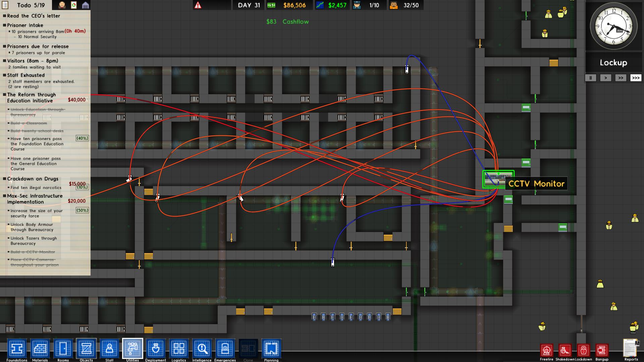
Task: Click the $83 Cashflow floating text
Action: point(287,21)
